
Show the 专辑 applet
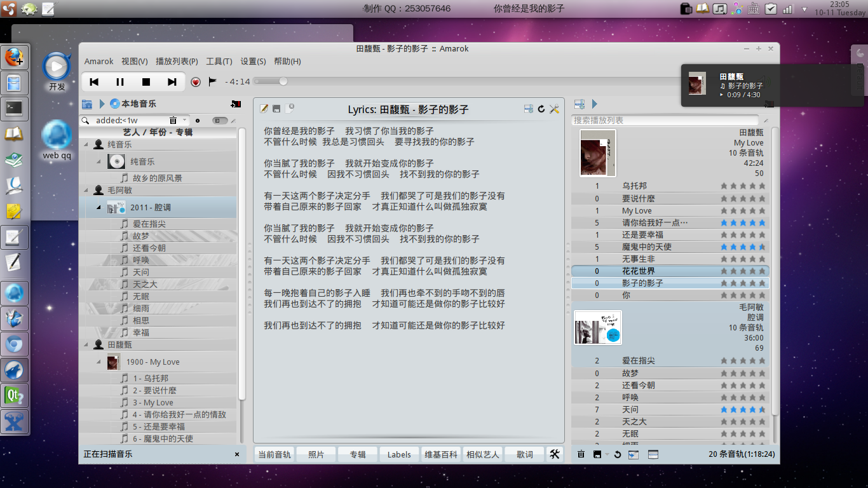358,454
